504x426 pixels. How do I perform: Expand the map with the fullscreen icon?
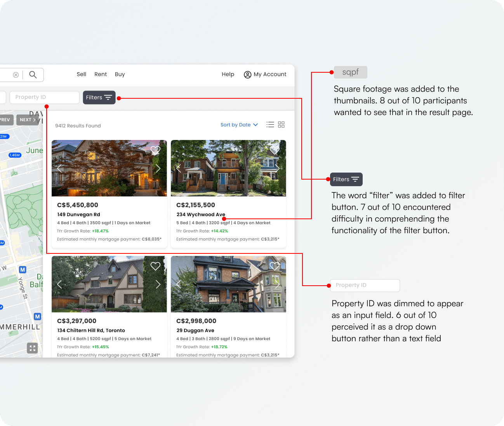click(33, 348)
